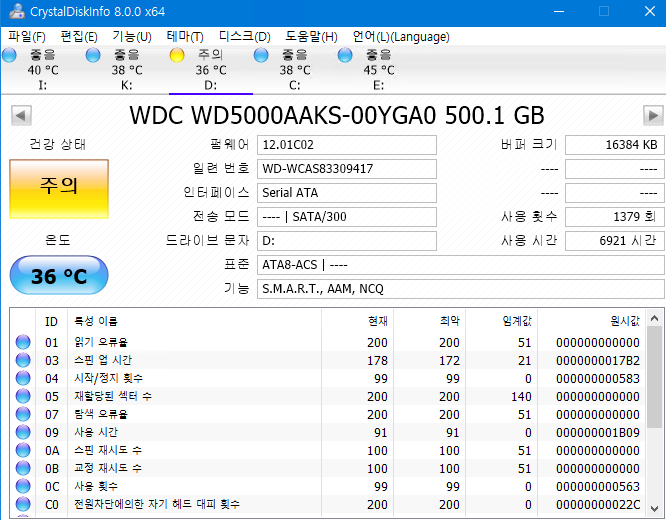Click status icon for attribute 09 사용 시간
This screenshot has height=520, width=666.
click(x=23, y=432)
